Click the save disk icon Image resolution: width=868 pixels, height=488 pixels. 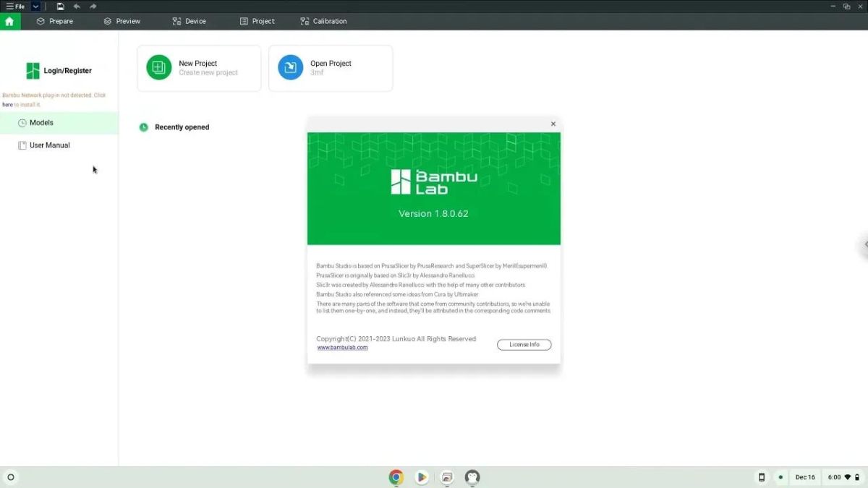pyautogui.click(x=60, y=7)
